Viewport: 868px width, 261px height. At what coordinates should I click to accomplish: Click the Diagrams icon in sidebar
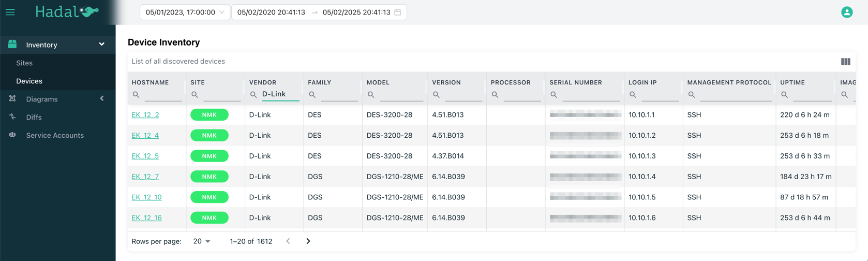12,99
